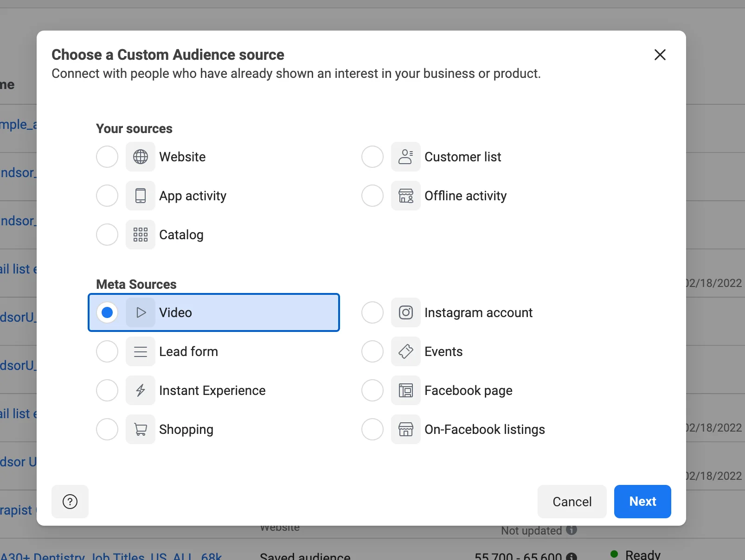This screenshot has height=560, width=745.
Task: Click the Video label text
Action: (175, 312)
